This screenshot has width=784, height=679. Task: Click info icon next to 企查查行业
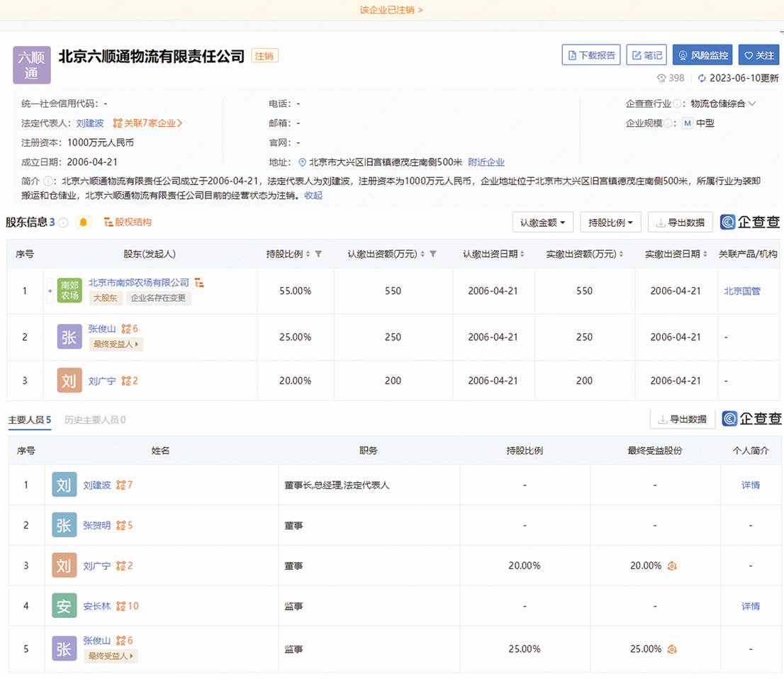click(677, 103)
